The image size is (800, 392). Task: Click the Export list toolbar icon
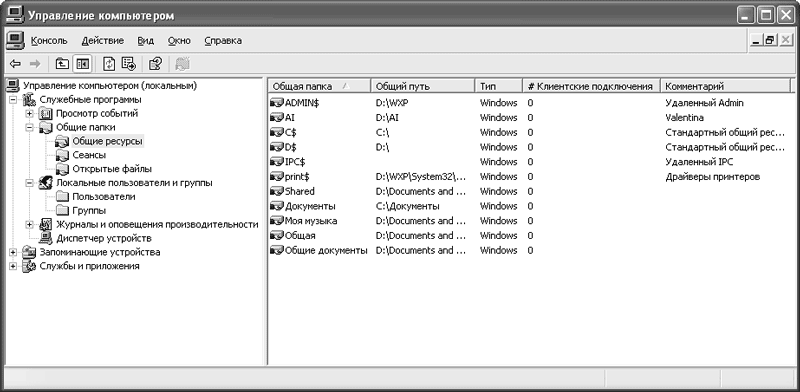point(129,64)
